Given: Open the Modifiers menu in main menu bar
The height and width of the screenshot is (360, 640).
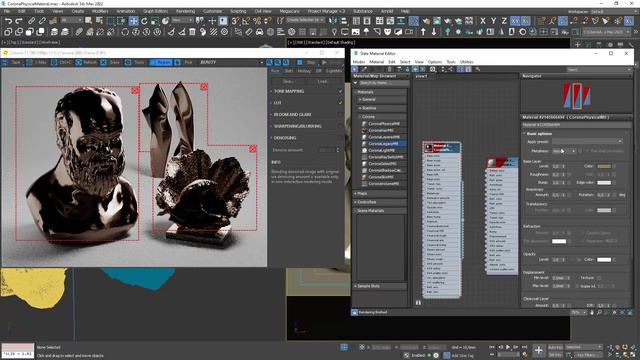Looking at the screenshot, I should (100, 11).
